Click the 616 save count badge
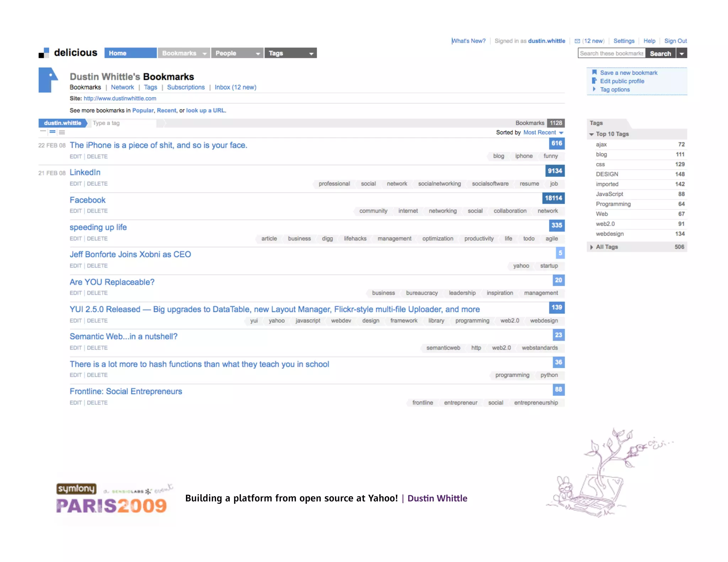Screen dimensions: 728x562 (557, 144)
